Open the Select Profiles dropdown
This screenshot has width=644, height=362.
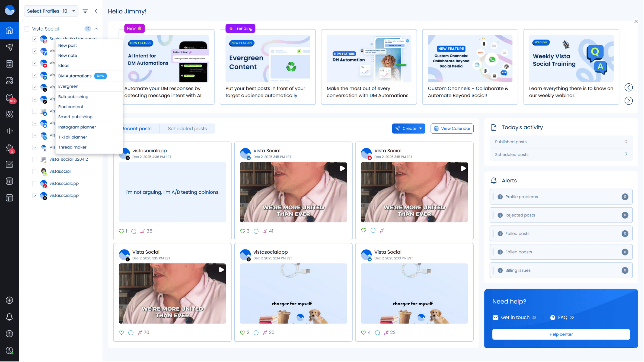[x=51, y=11]
